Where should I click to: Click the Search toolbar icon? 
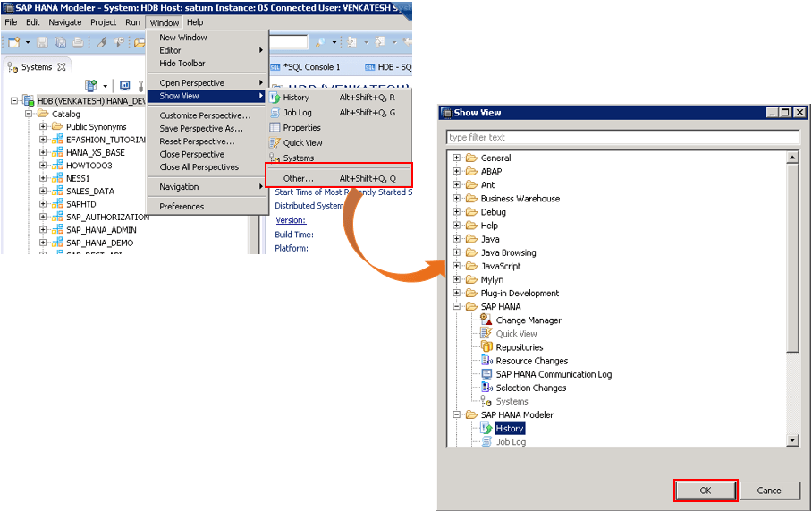click(x=320, y=42)
